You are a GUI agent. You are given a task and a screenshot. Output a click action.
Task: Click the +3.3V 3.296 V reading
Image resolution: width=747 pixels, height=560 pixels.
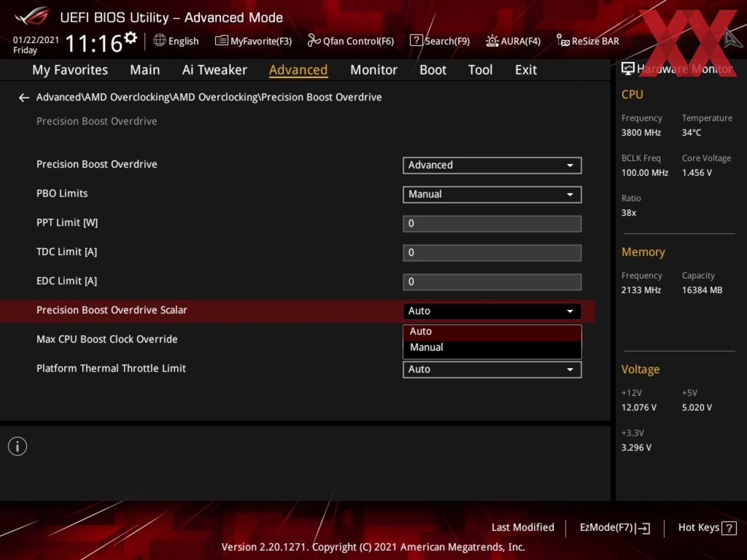point(636,447)
